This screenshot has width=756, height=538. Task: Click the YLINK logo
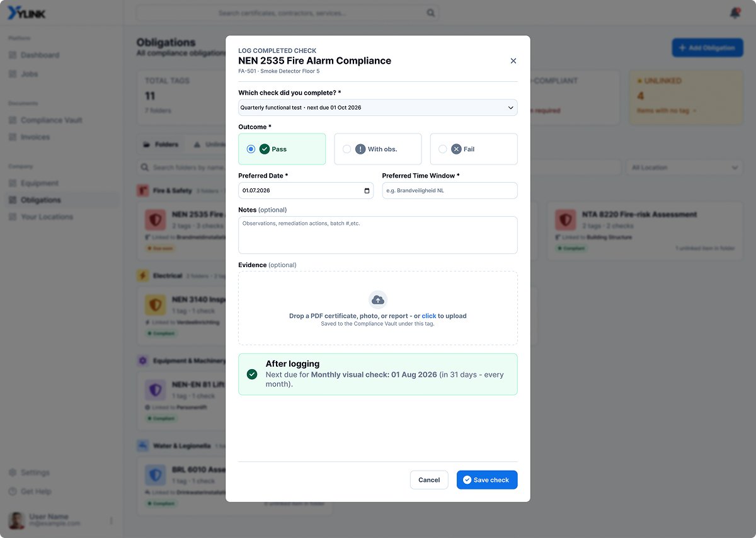pyautogui.click(x=26, y=13)
